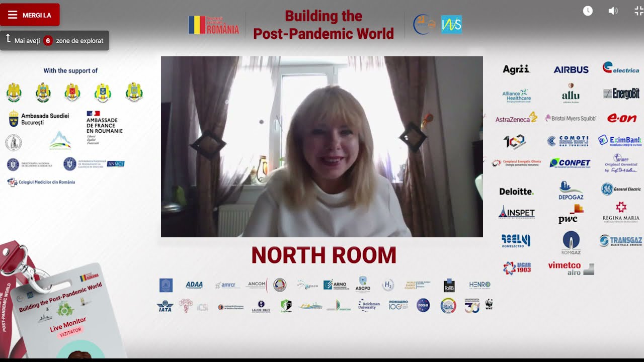
Task: Click the H2 circular partner logo
Action: (x=387, y=285)
